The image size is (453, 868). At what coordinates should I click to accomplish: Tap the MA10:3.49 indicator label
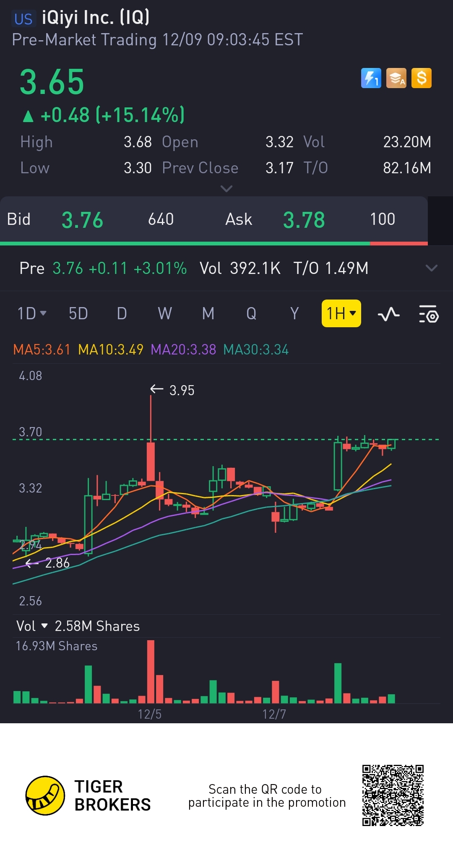click(111, 349)
